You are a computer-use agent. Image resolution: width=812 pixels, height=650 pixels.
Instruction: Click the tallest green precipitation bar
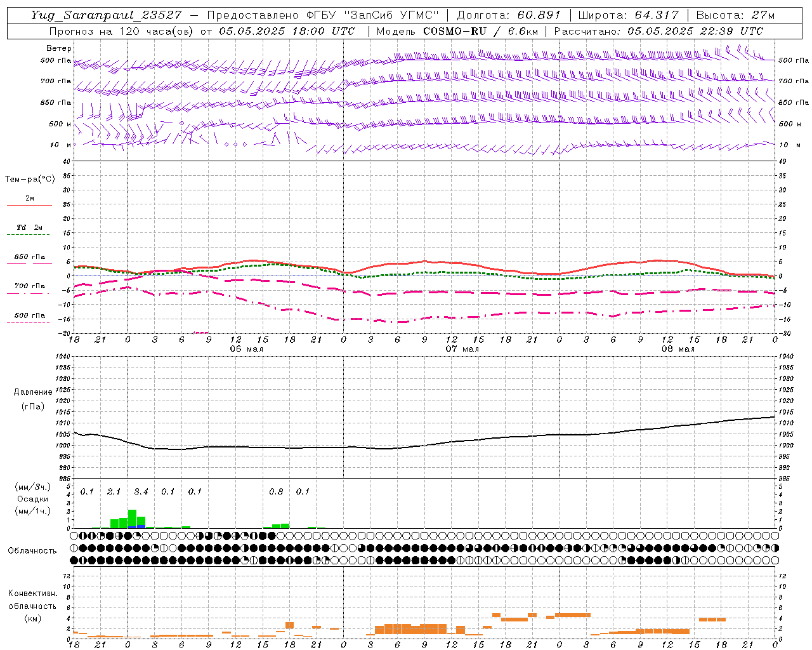(x=132, y=519)
